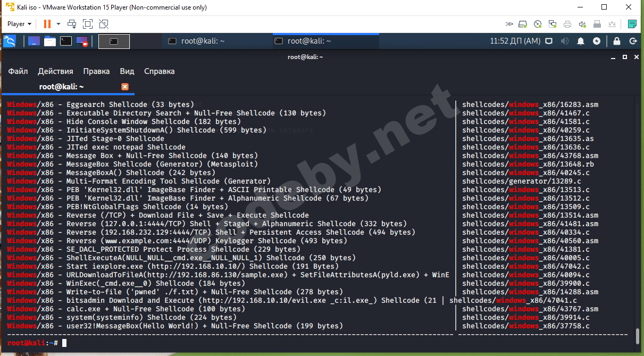Pause the virtual machine
Image resolution: width=644 pixels, height=356 pixels.
pyautogui.click(x=47, y=24)
